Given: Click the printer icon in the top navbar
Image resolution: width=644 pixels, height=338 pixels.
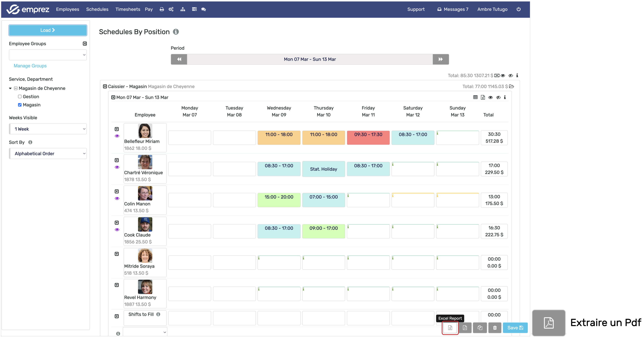Looking at the screenshot, I should 162,9.
